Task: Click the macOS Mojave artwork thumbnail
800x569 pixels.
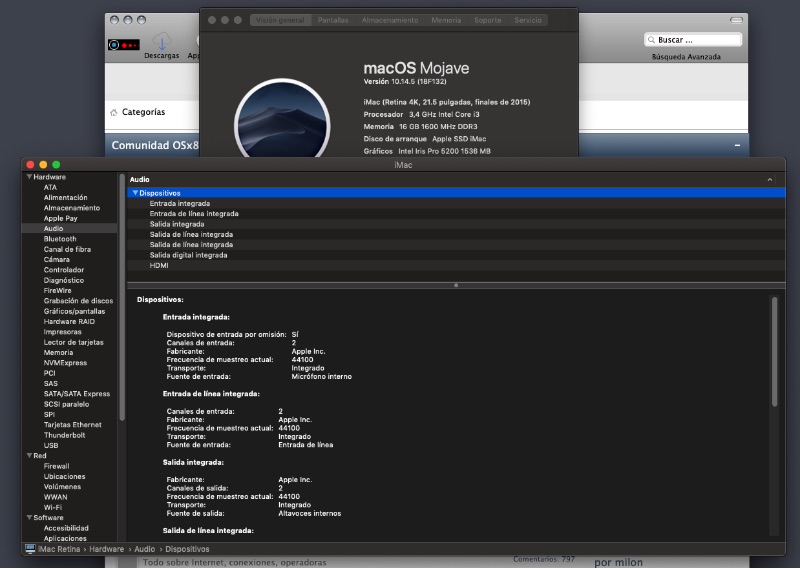Action: click(x=282, y=120)
